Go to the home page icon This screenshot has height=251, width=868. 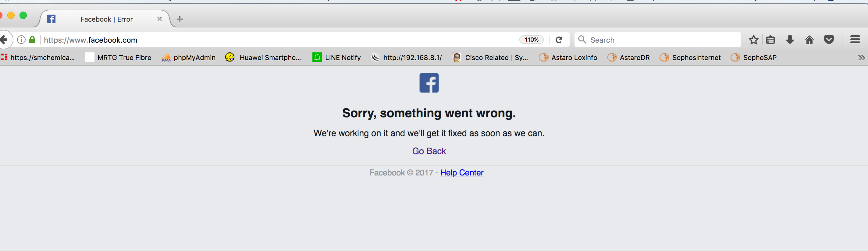click(809, 40)
